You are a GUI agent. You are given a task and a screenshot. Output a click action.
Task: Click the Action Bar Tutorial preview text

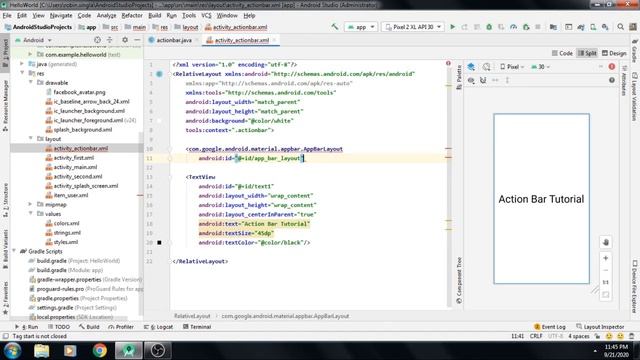pos(541,199)
